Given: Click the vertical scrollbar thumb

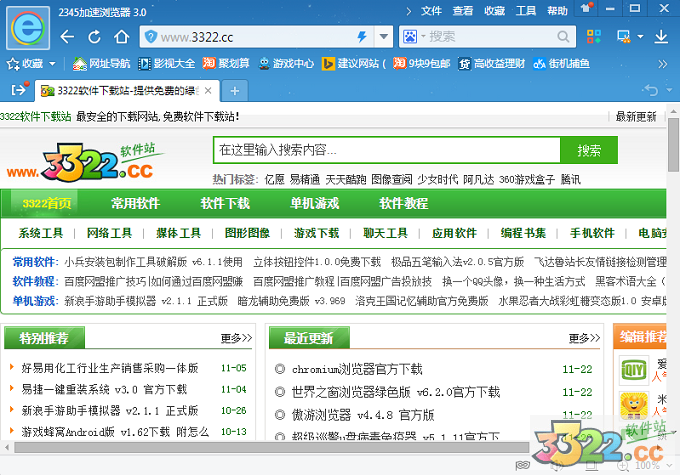Looking at the screenshot, I should (x=673, y=145).
